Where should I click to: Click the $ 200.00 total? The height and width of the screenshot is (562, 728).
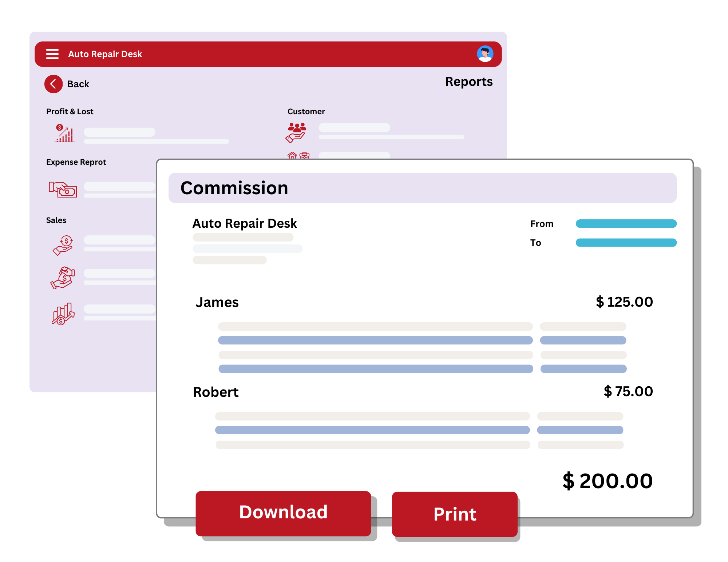click(608, 481)
